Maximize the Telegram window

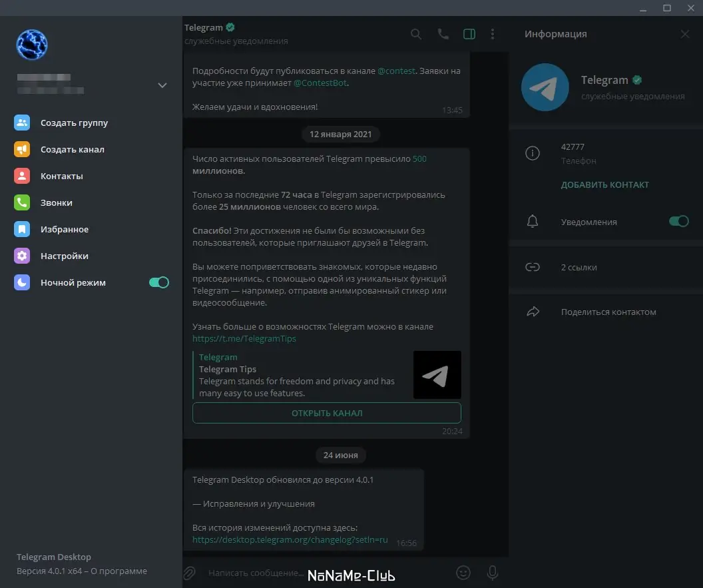click(667, 8)
